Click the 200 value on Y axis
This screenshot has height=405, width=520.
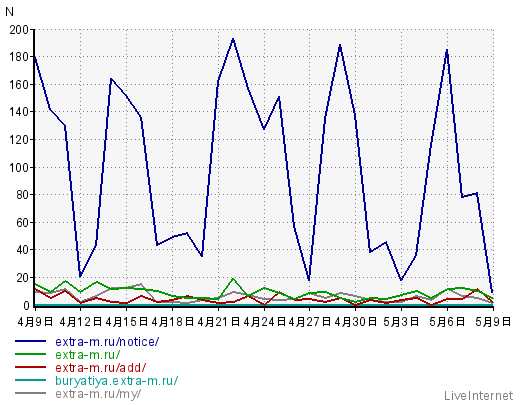[x=19, y=30]
